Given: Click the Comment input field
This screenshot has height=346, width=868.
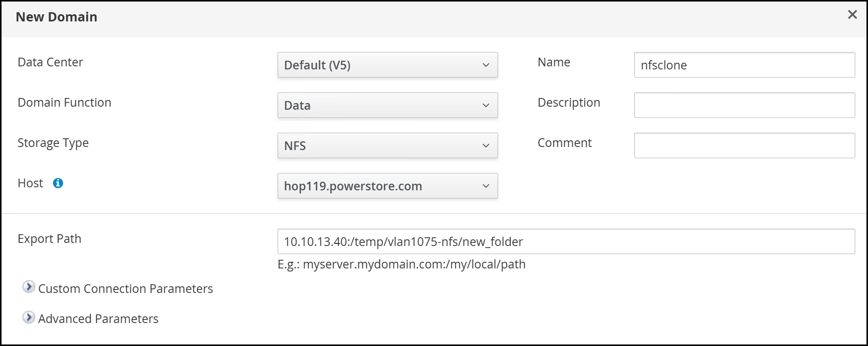Looking at the screenshot, I should coord(745,145).
